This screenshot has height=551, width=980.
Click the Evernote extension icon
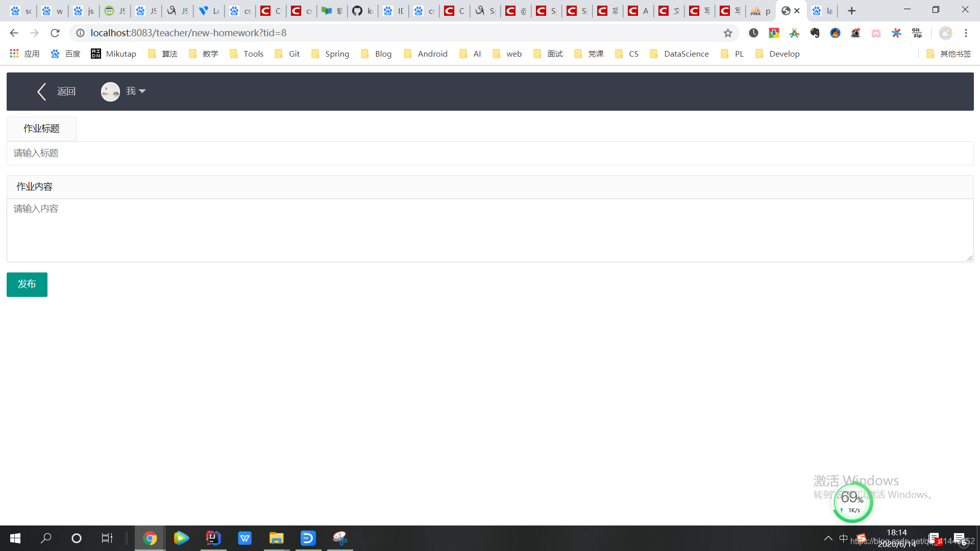coord(815,33)
